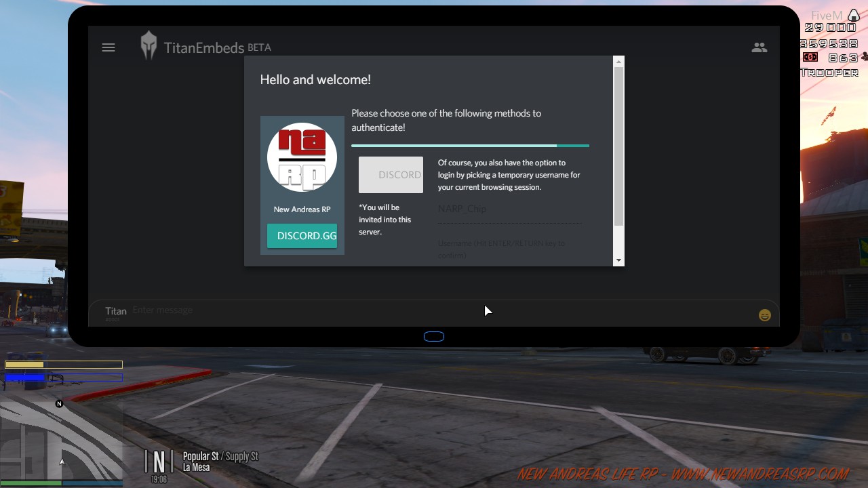Screen dimensions: 868x488
Task: Click the minimap north marker
Action: 59,404
